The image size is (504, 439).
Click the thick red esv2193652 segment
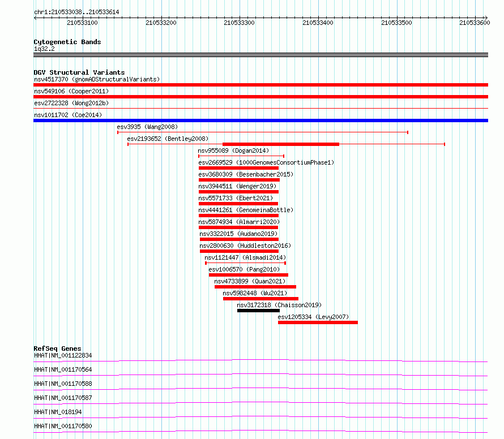click(x=281, y=144)
